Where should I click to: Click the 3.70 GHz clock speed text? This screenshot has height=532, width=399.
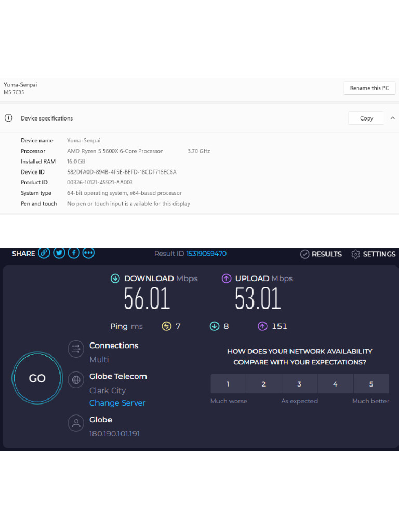[x=199, y=151]
